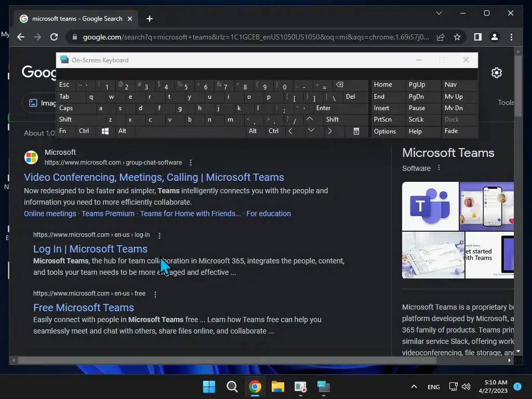Open a new Chrome tab
Viewport: 532px width, 399px height.
click(x=149, y=19)
